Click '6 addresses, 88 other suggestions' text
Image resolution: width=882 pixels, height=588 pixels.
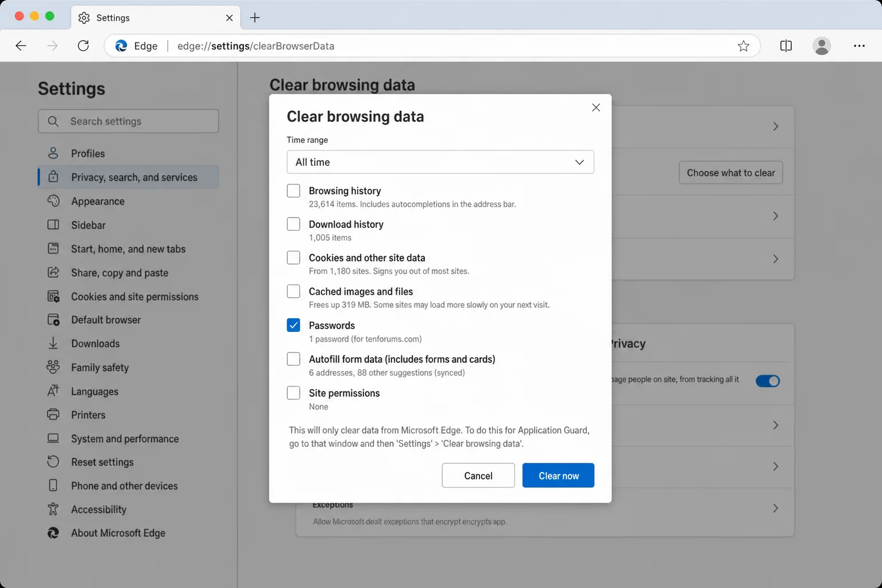387,373
